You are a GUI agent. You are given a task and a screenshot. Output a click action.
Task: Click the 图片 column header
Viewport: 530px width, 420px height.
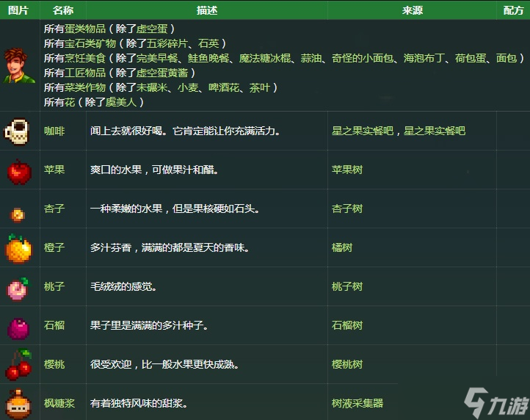(x=18, y=10)
